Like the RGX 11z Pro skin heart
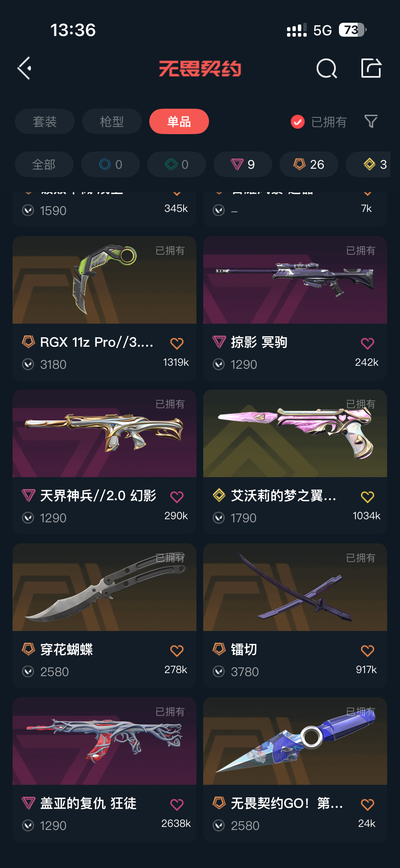Viewport: 400px width, 868px height. click(x=177, y=343)
